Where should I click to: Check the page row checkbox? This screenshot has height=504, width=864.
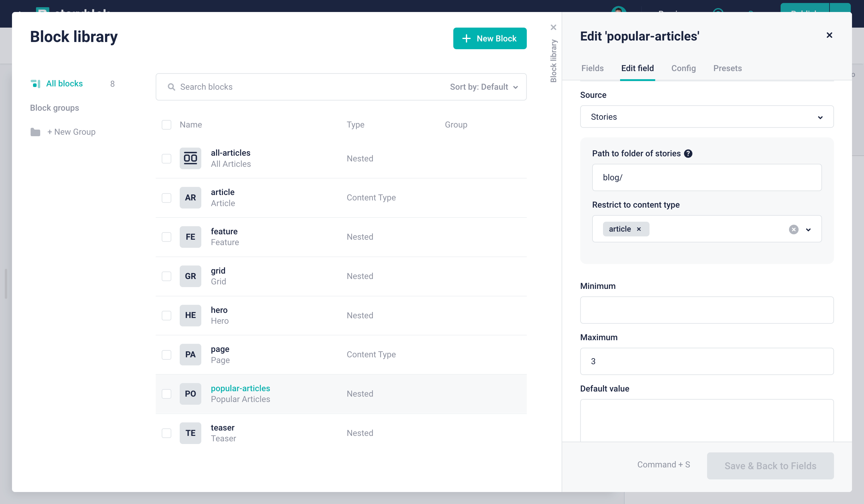(166, 355)
